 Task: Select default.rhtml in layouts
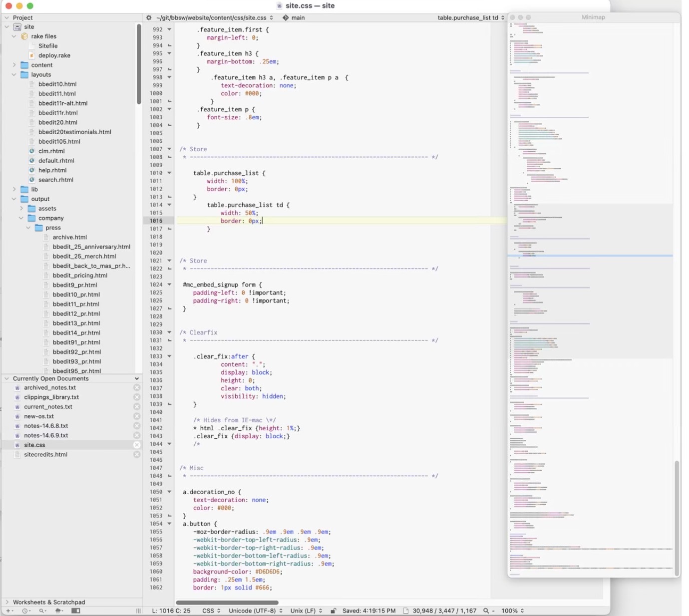coord(56,161)
